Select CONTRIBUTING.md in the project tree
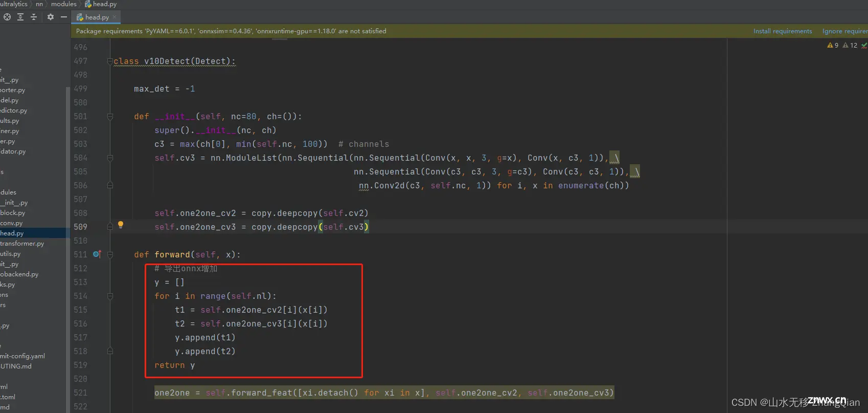The width and height of the screenshot is (868, 413). tap(16, 366)
